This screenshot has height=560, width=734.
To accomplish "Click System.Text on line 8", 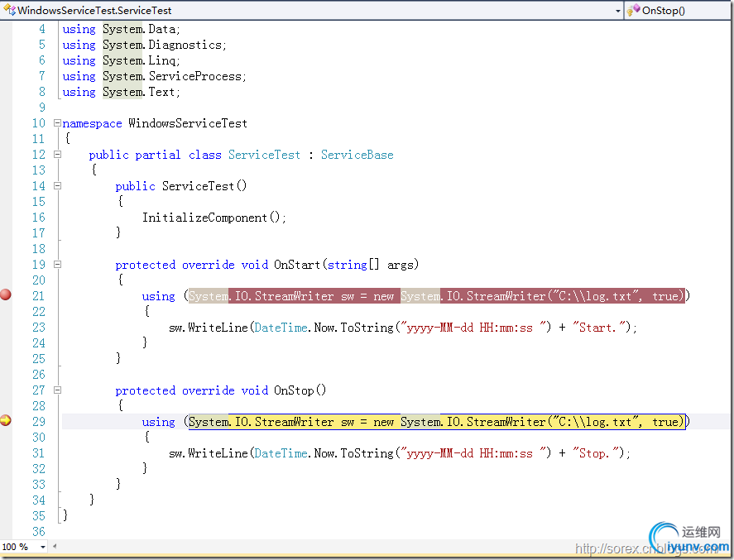I will (139, 92).
